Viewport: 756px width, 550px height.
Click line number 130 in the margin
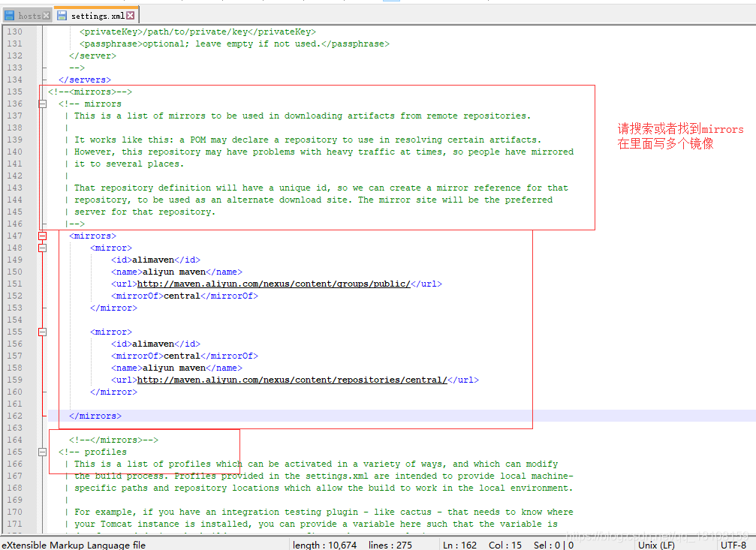tap(14, 32)
